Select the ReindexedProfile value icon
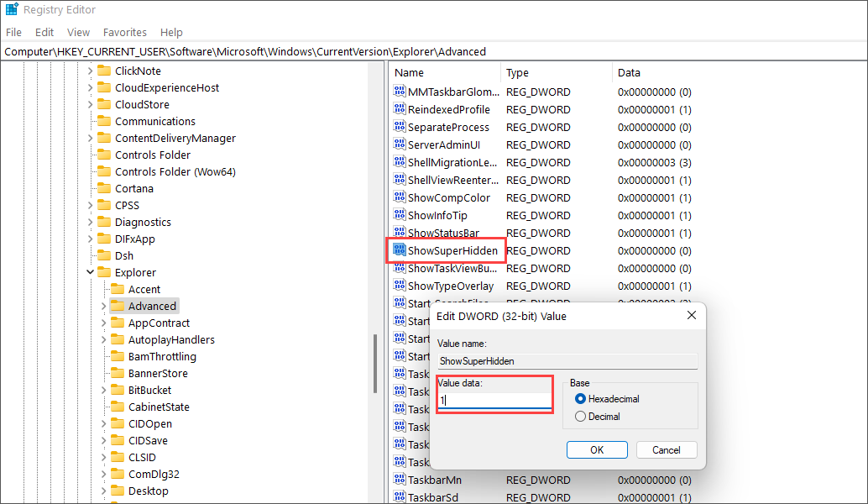 click(x=401, y=109)
